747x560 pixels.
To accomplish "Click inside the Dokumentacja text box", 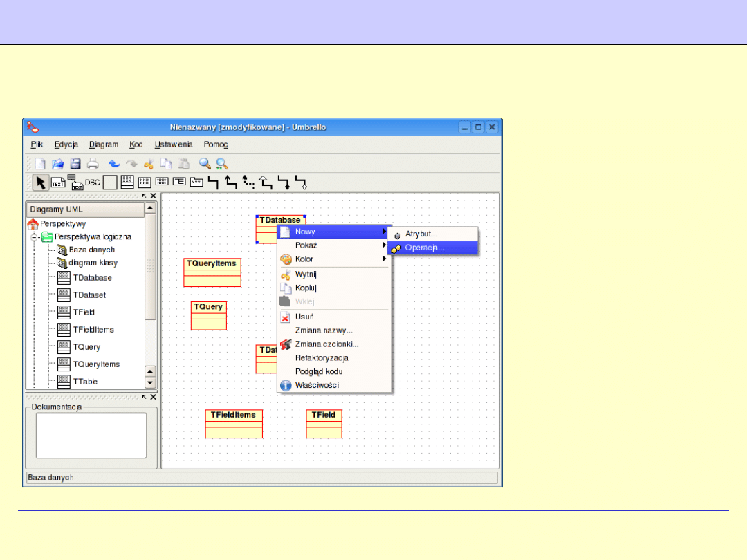I will click(91, 435).
